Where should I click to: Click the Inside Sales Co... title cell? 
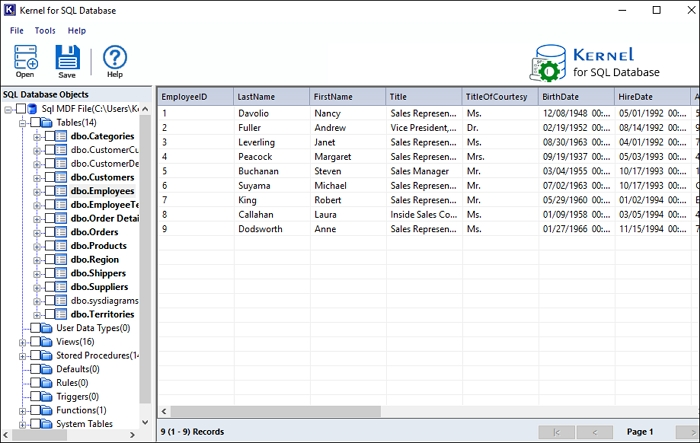click(x=424, y=215)
